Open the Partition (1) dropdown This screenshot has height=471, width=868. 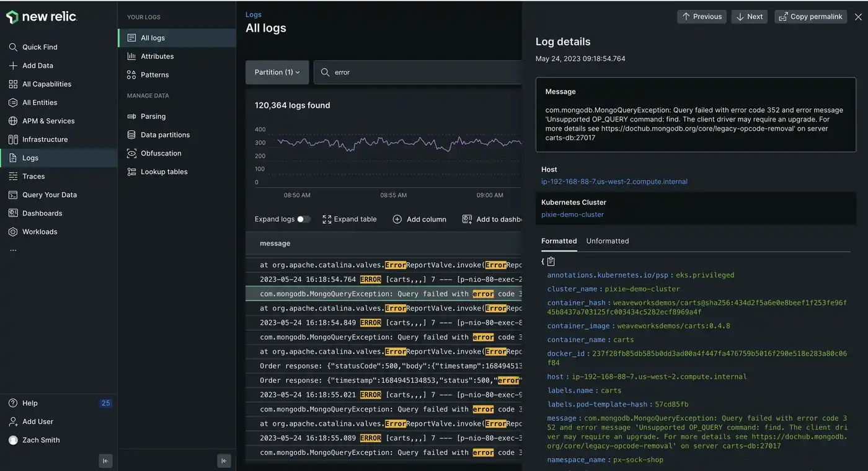tap(277, 73)
